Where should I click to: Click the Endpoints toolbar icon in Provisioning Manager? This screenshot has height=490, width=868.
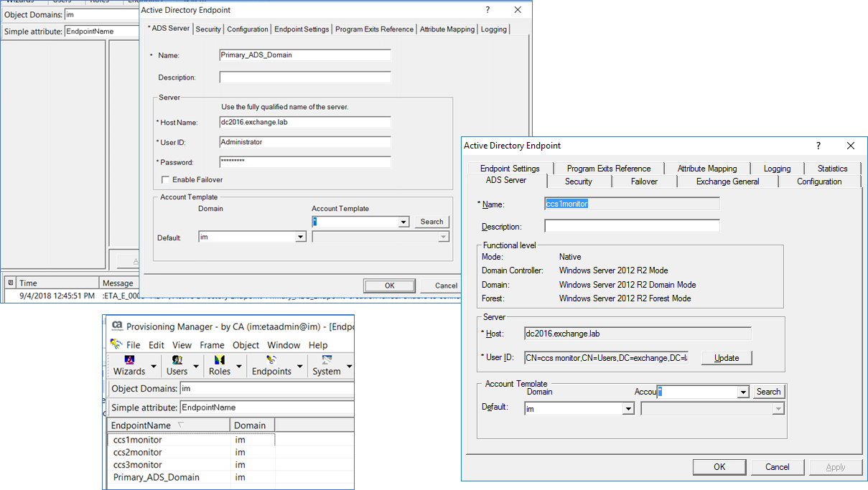coord(271,359)
